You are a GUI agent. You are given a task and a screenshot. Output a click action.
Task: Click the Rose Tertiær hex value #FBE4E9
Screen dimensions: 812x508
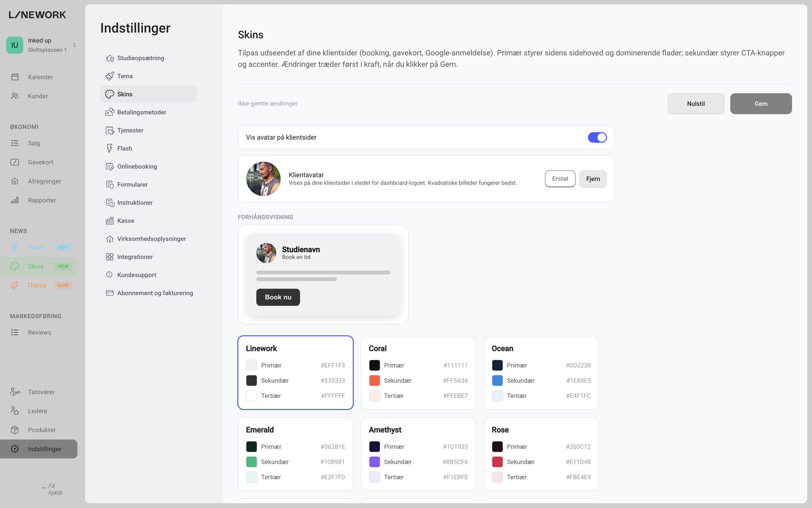click(579, 477)
